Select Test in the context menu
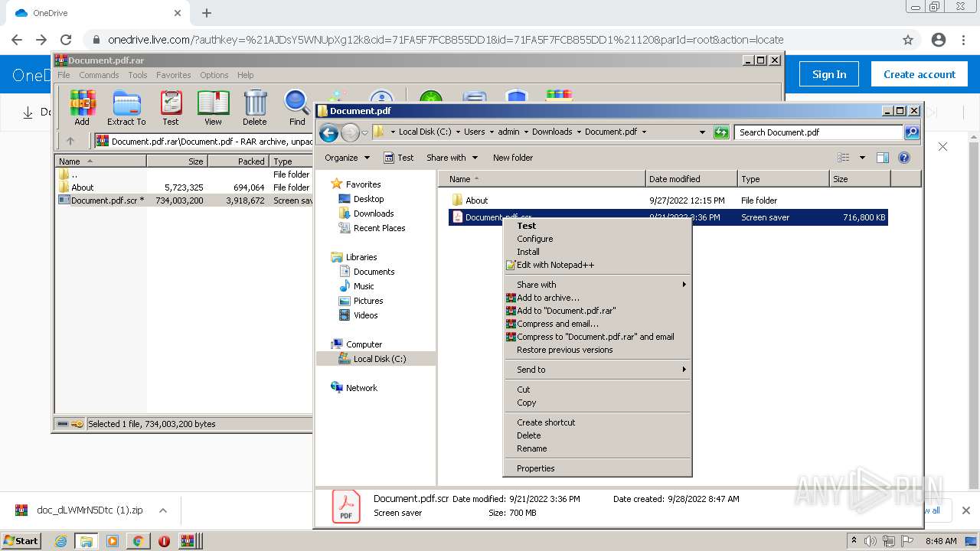This screenshot has width=980, height=551. (x=597, y=226)
